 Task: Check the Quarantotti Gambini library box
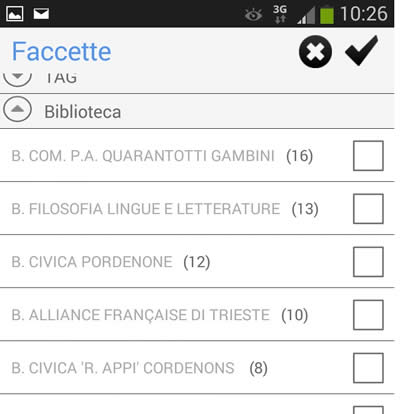(x=368, y=156)
